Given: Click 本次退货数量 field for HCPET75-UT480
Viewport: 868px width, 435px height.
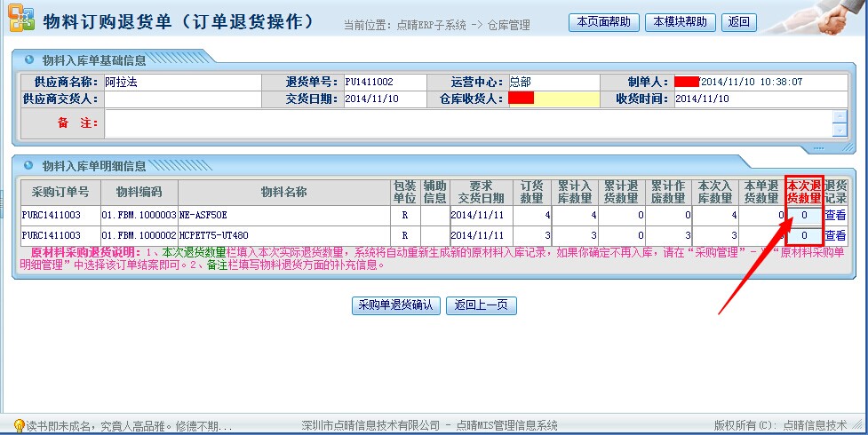Looking at the screenshot, I should pos(804,236).
